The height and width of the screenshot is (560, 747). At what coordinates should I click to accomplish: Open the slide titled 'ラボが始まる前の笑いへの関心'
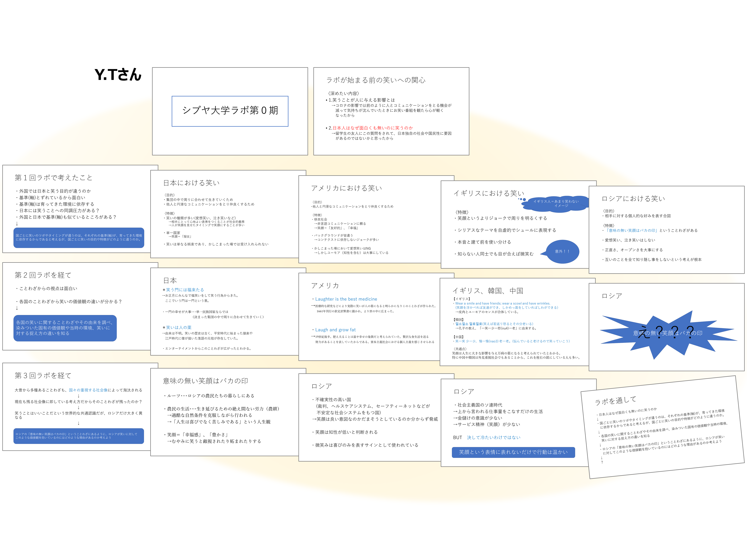point(391,111)
